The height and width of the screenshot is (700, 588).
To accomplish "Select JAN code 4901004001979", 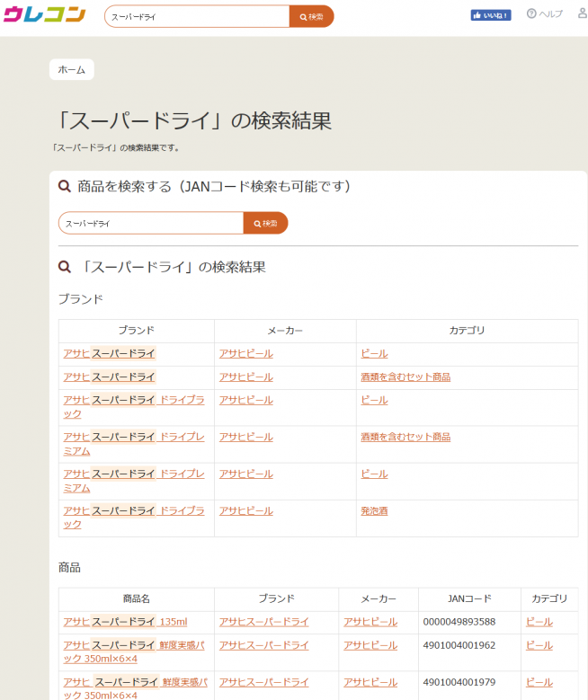I will pyautogui.click(x=459, y=682).
